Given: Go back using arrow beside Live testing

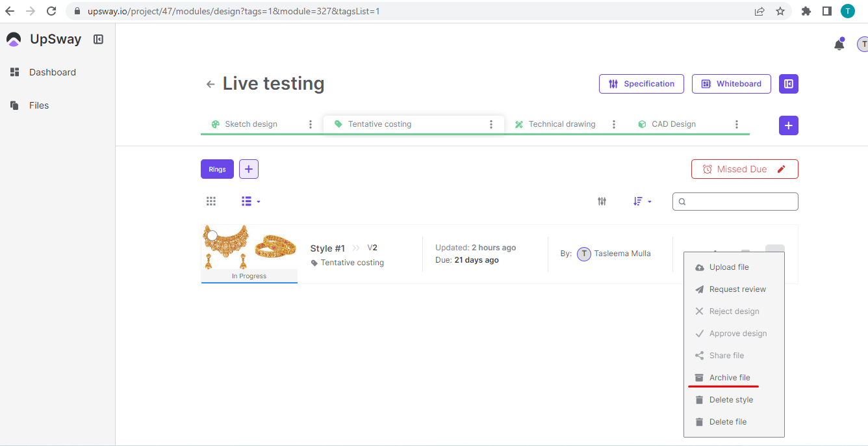Looking at the screenshot, I should click(x=210, y=84).
